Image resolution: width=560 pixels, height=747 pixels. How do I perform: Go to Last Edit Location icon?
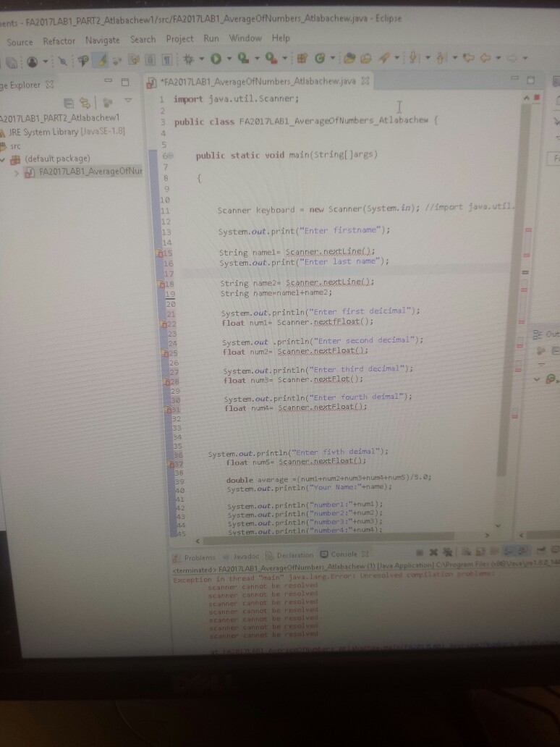(469, 58)
